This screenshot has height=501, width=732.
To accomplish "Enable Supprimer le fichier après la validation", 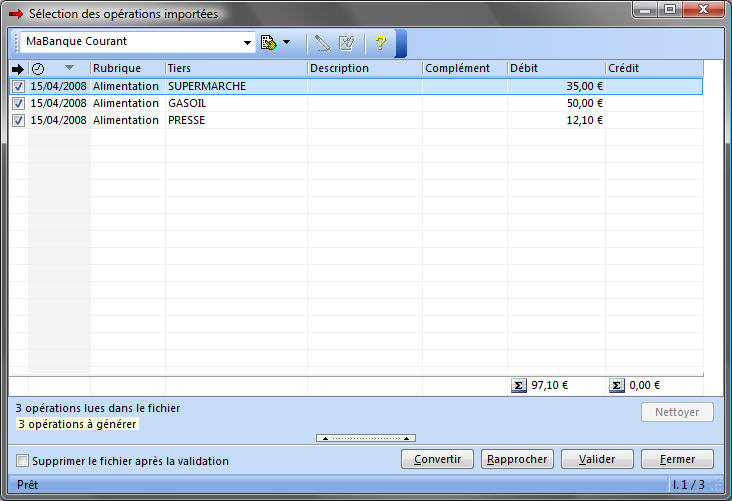I will (x=23, y=461).
